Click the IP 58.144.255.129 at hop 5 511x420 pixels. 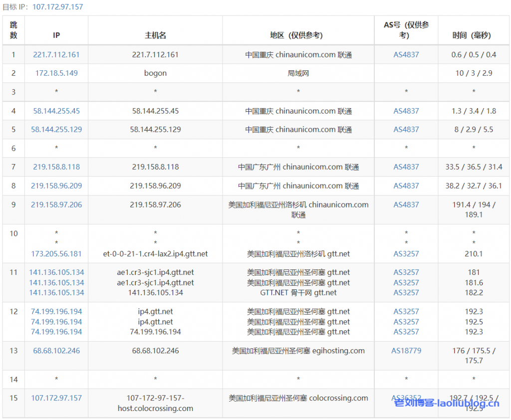pos(56,129)
